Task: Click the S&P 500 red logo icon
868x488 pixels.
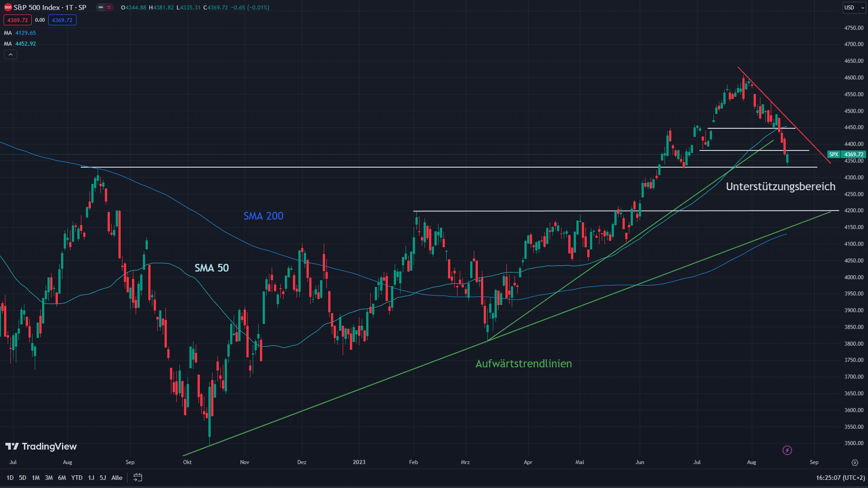Action: (x=8, y=7)
